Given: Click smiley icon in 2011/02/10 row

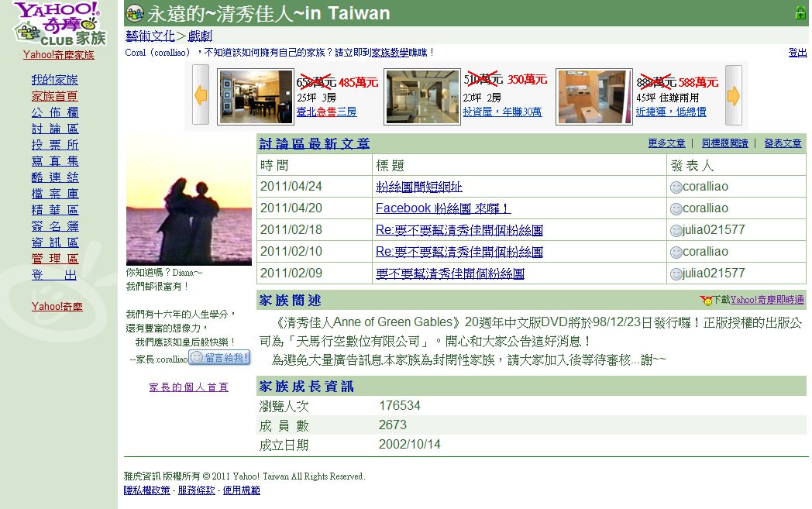Looking at the screenshot, I should click(x=676, y=253).
